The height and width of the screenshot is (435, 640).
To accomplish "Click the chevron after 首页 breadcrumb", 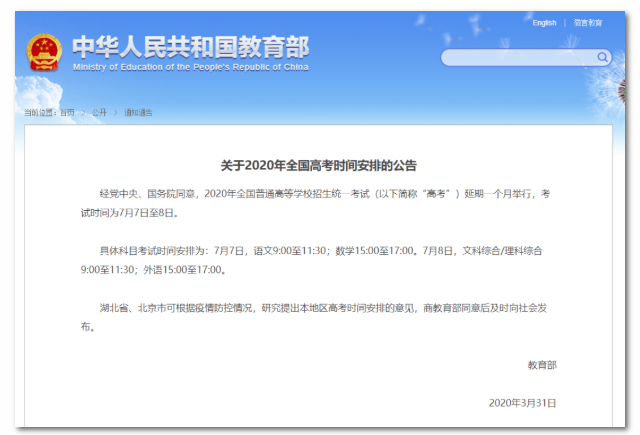I will click(x=83, y=112).
